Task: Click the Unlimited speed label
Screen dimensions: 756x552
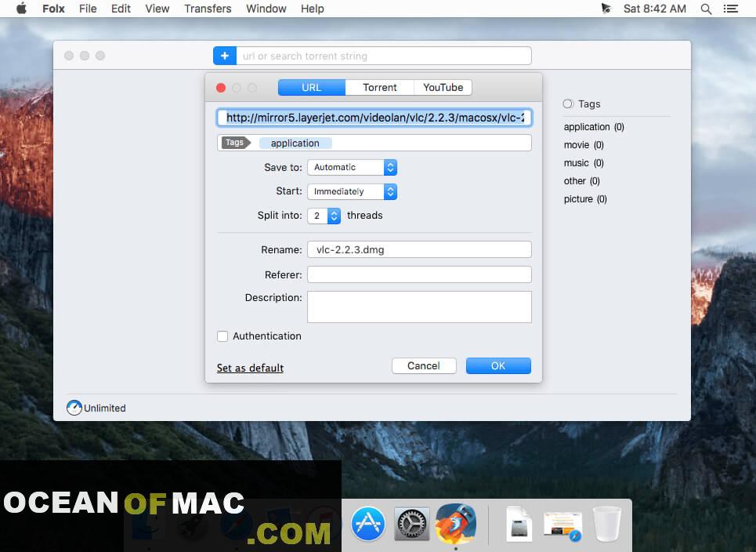Action: point(105,409)
